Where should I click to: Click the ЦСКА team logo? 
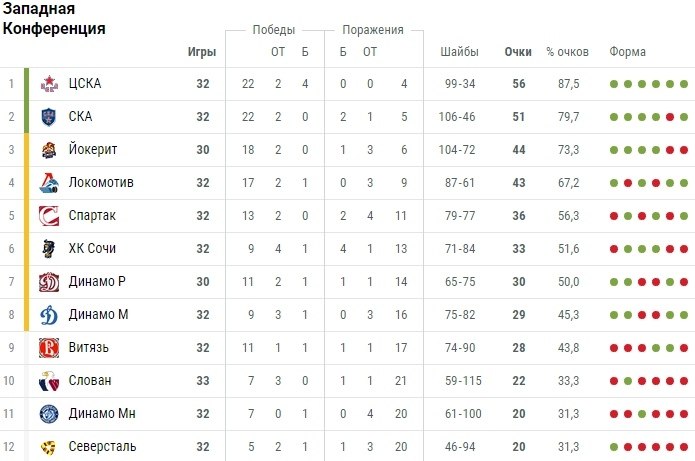(49, 84)
